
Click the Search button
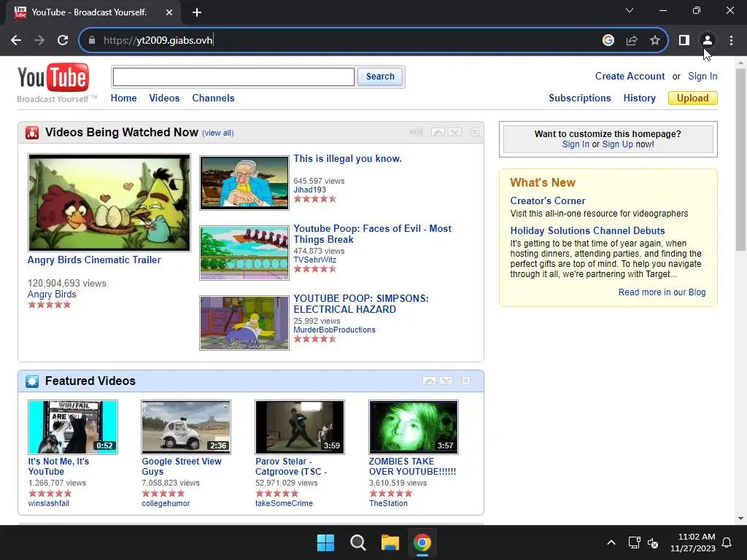pos(380,77)
